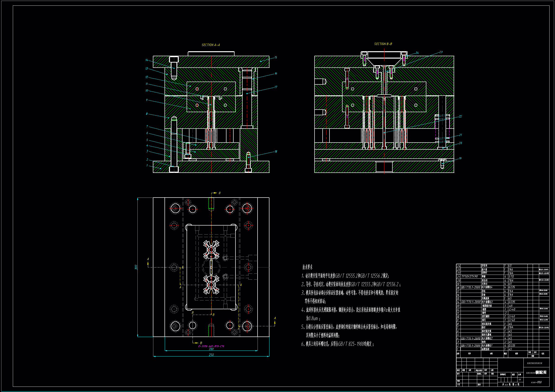Click balloon number 14 in Section A-A

[146, 60]
